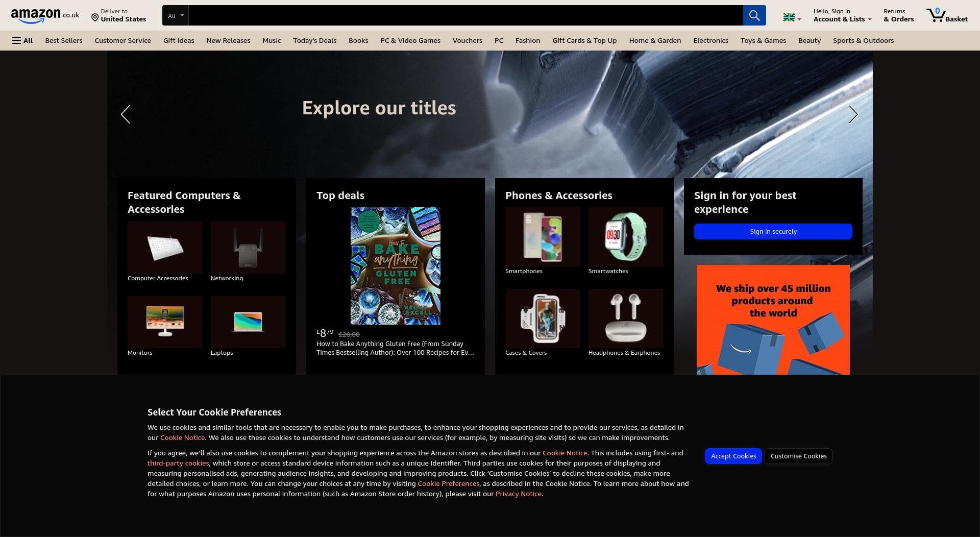This screenshot has height=537, width=980.
Task: Click the Amazon.co.uk logo
Action: tap(45, 16)
